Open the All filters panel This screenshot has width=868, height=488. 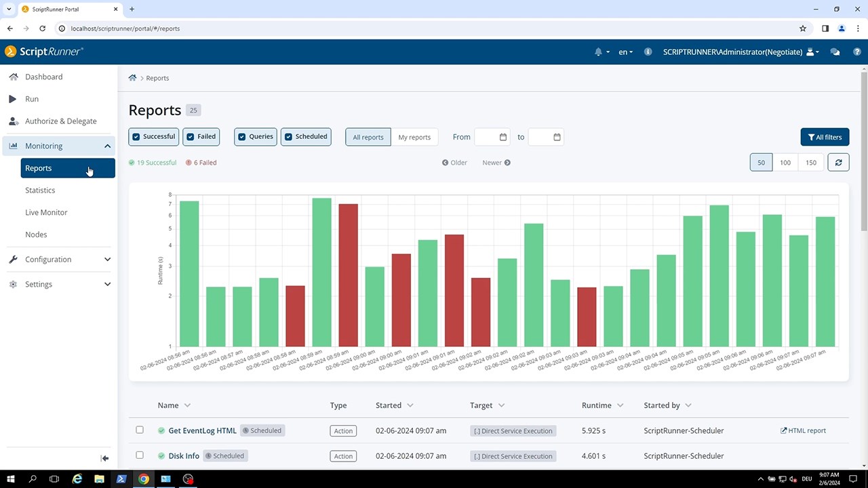click(x=825, y=137)
